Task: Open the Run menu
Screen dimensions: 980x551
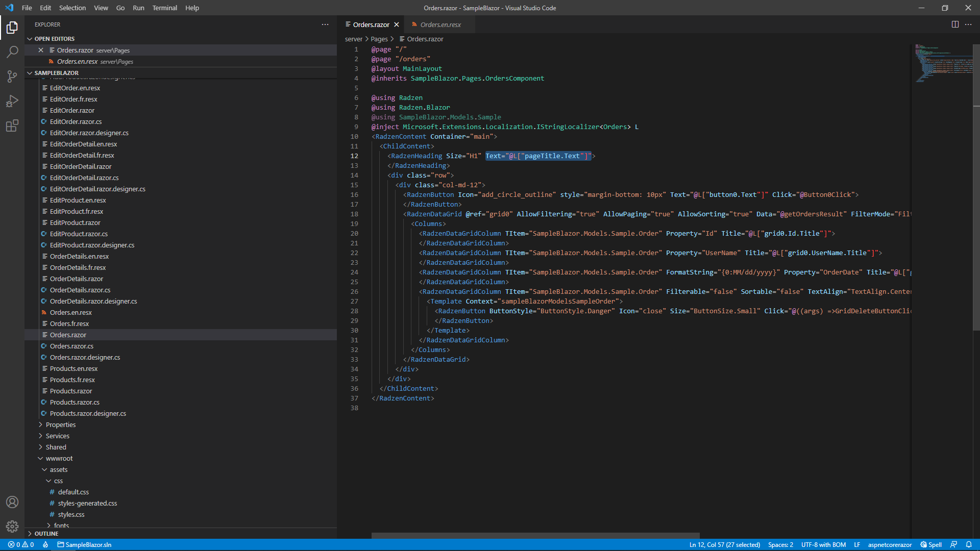Action: point(138,8)
